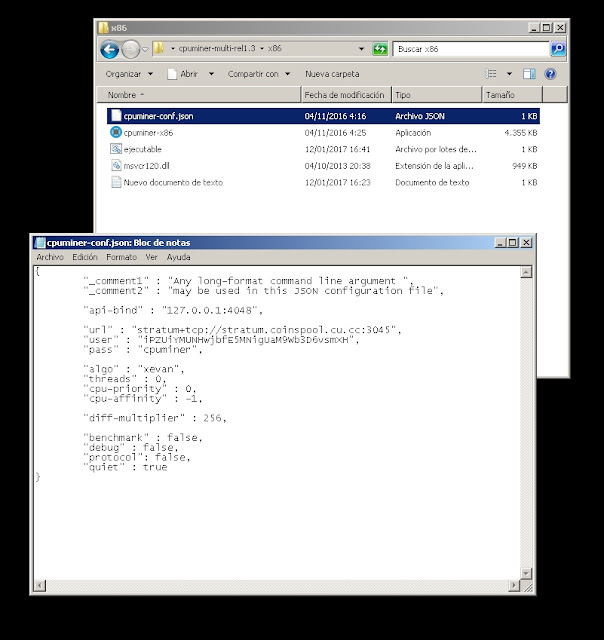Click cpuminer-multi-rel1.3 in the address path

(x=217, y=48)
